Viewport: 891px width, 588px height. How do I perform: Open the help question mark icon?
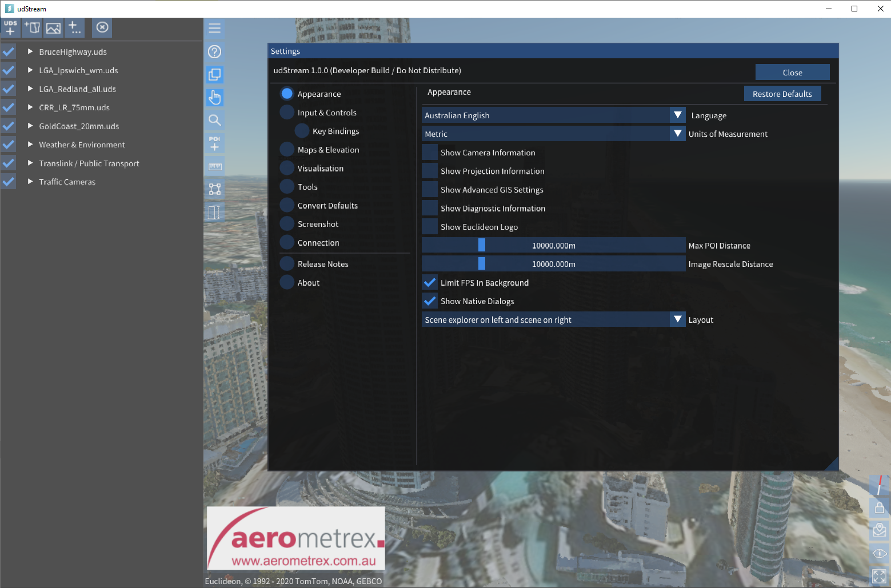tap(214, 51)
